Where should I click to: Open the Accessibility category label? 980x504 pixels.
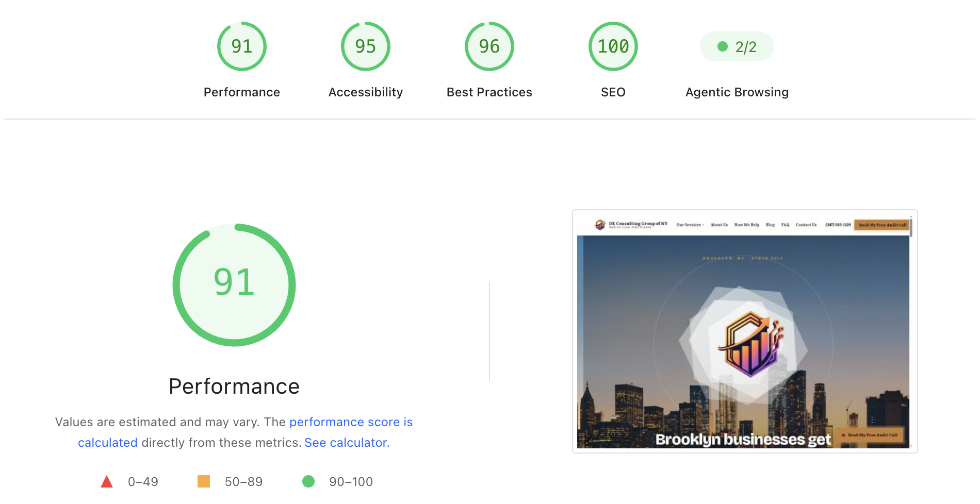366,92
